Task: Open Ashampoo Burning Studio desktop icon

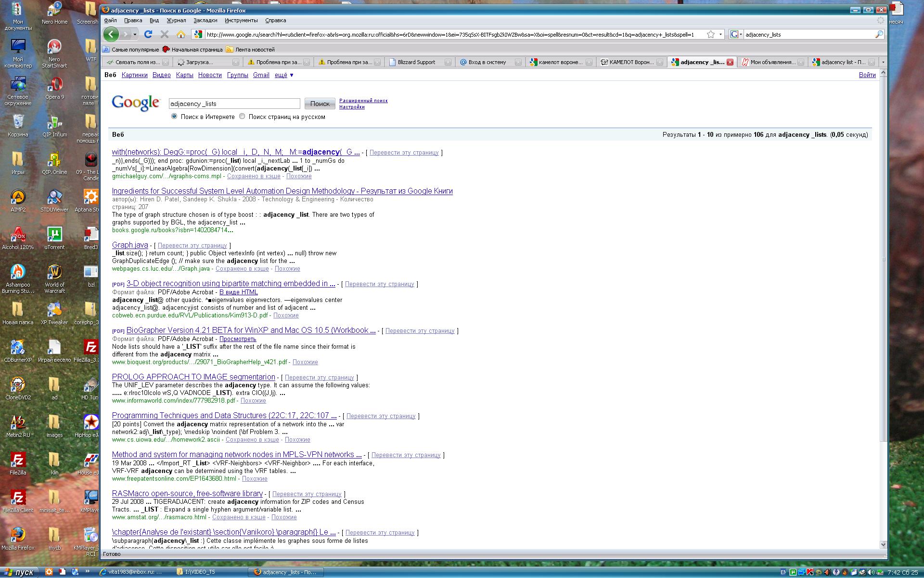Action: [x=18, y=279]
